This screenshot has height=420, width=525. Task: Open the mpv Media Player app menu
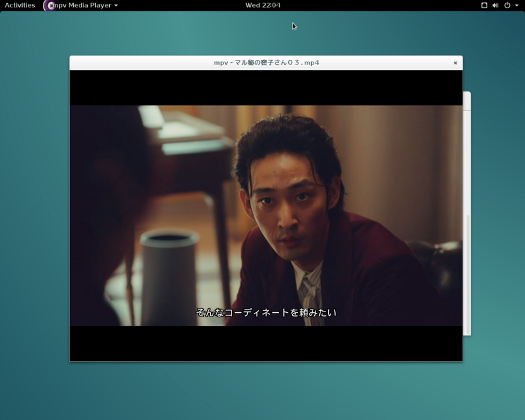coord(80,5)
